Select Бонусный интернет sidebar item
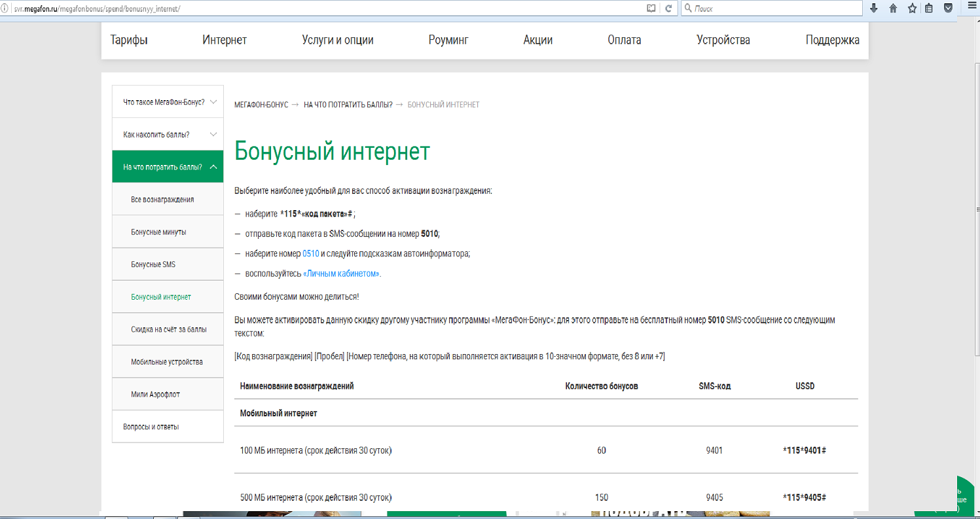 coord(168,296)
